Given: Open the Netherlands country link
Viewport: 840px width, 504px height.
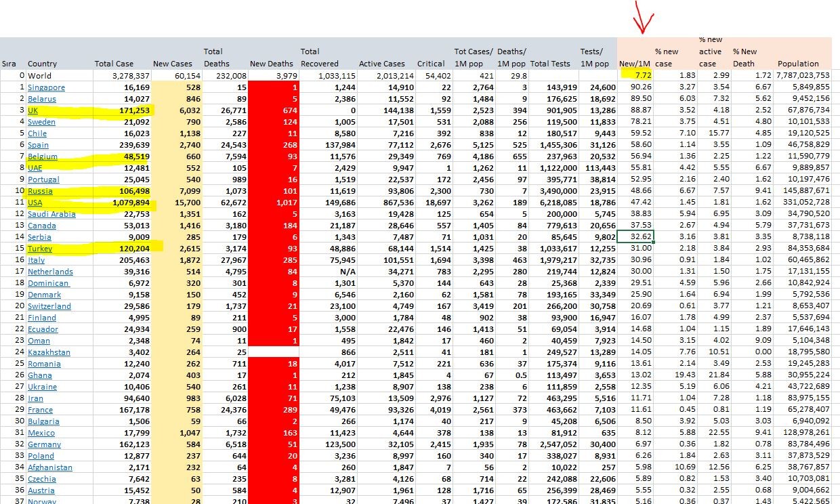Looking at the screenshot, I should pyautogui.click(x=50, y=272).
